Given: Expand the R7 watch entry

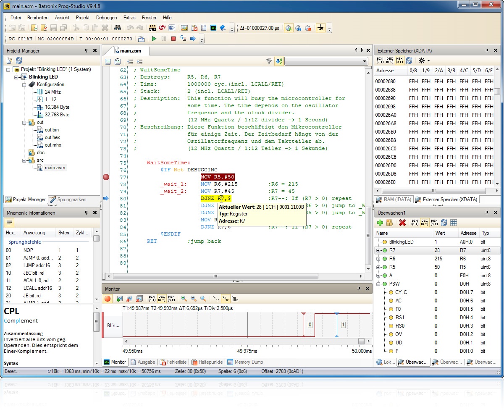Looking at the screenshot, I should click(378, 250).
